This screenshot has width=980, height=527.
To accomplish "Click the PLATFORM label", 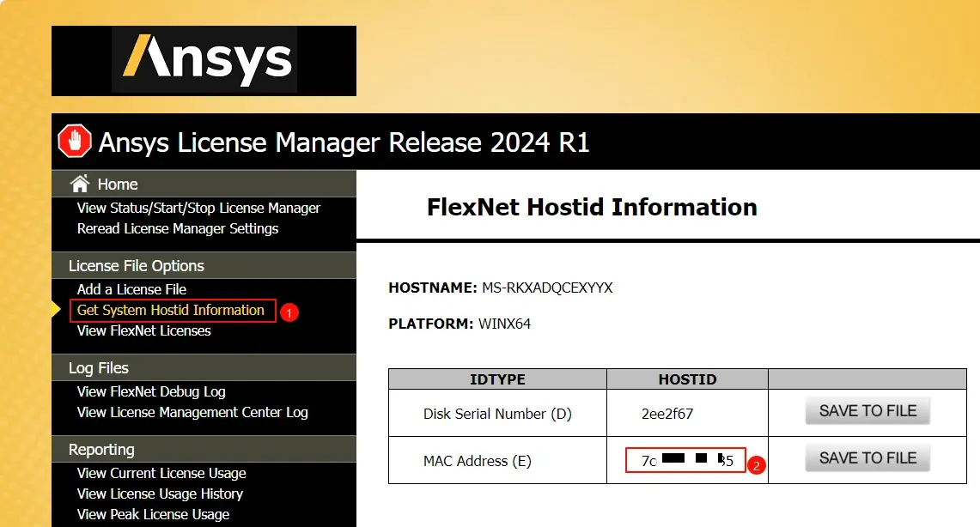I will tap(430, 324).
